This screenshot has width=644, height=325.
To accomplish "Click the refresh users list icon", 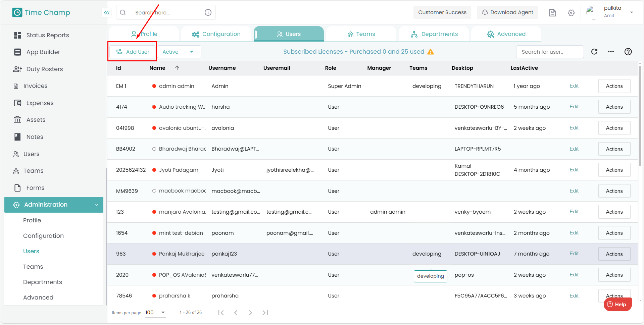I will [x=594, y=52].
